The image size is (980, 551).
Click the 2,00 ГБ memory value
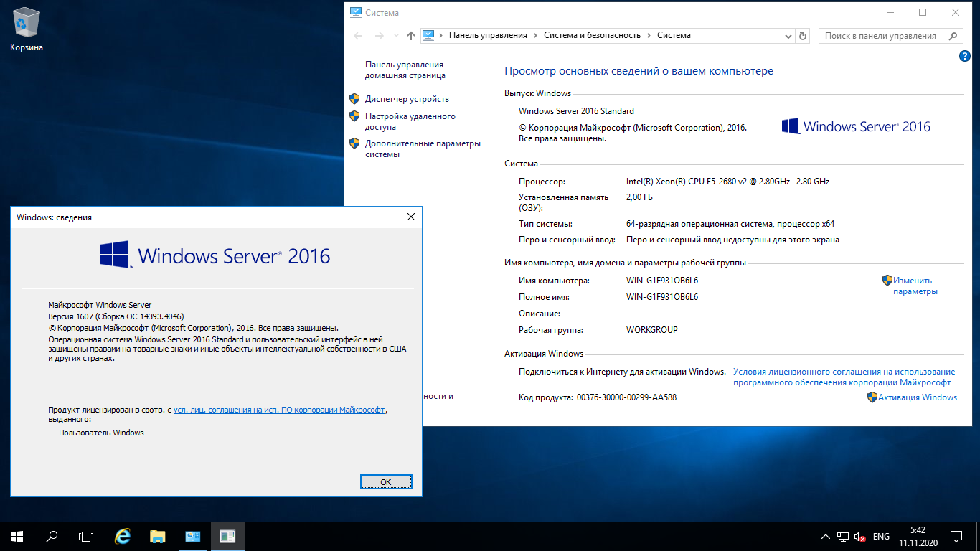(x=639, y=197)
